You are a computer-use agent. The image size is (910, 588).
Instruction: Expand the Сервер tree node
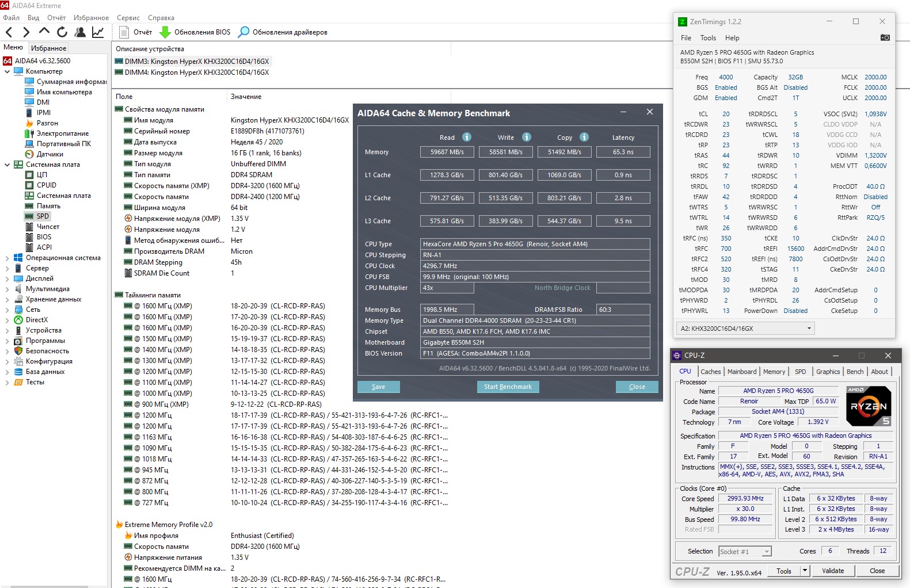(x=7, y=268)
